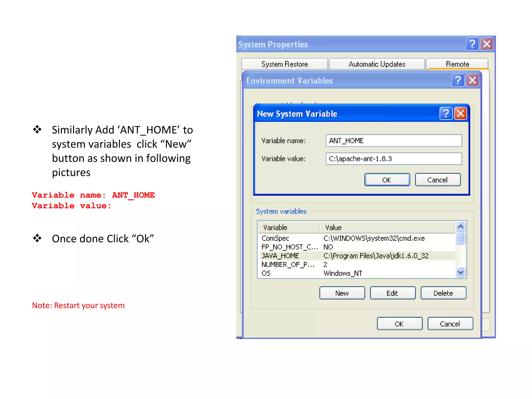This screenshot has height=399, width=532.
Task: Click the Variable column header
Action: point(288,227)
